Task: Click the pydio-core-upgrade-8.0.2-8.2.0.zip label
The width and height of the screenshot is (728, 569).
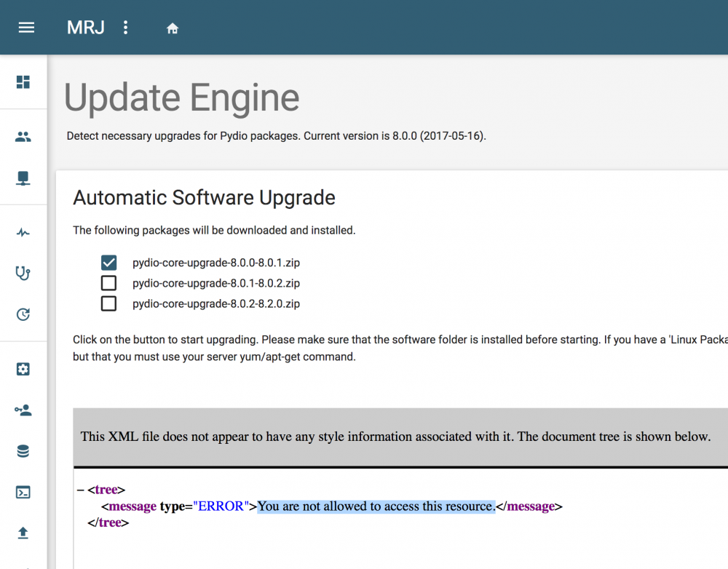Action: (216, 303)
